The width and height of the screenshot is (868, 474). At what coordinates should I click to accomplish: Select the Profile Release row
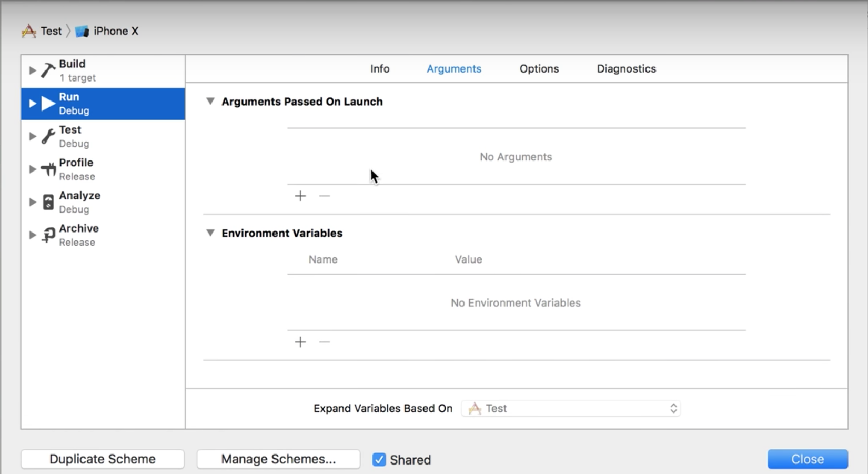[103, 169]
